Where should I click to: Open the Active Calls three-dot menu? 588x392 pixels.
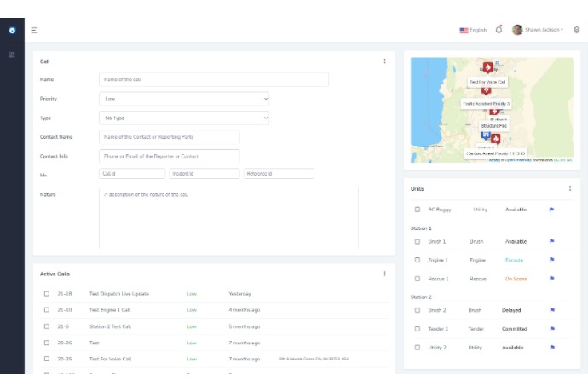(x=384, y=274)
